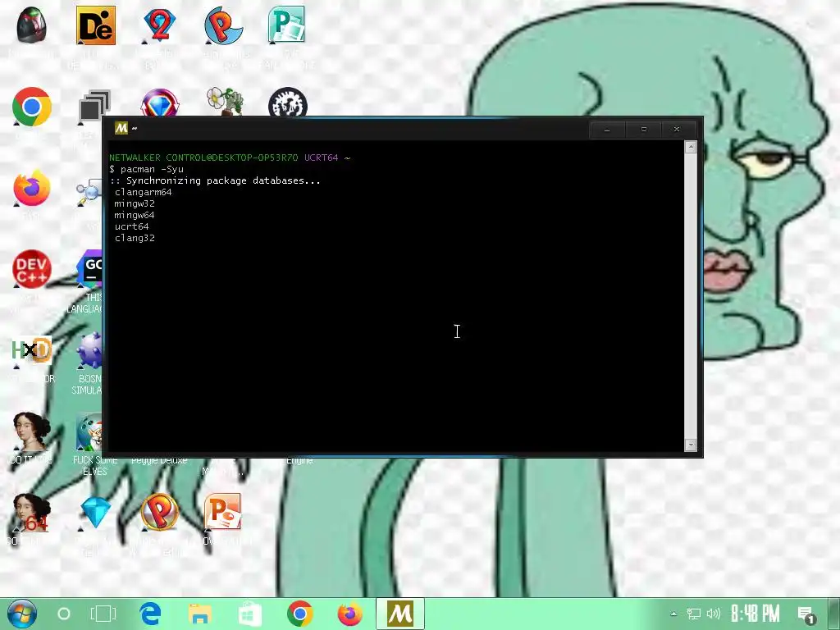Open the volume tray icon
This screenshot has width=840, height=630.
tap(713, 614)
